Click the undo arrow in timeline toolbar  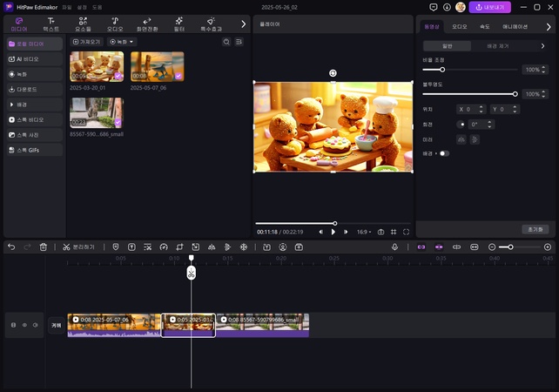click(x=11, y=247)
